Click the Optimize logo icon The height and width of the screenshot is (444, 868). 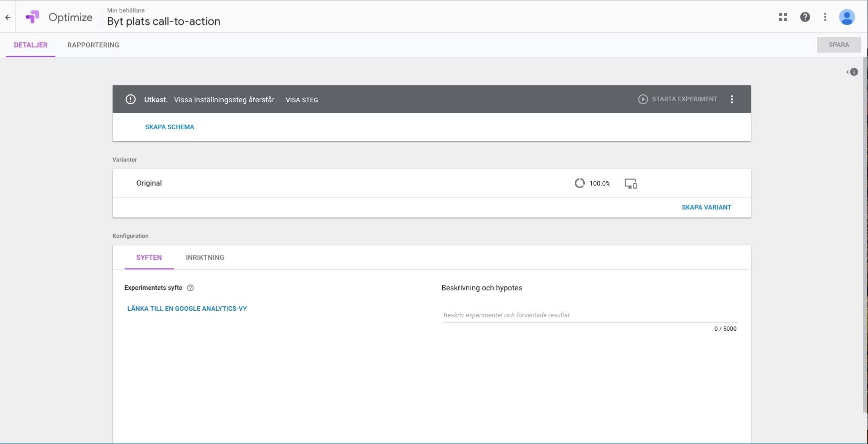coord(32,17)
